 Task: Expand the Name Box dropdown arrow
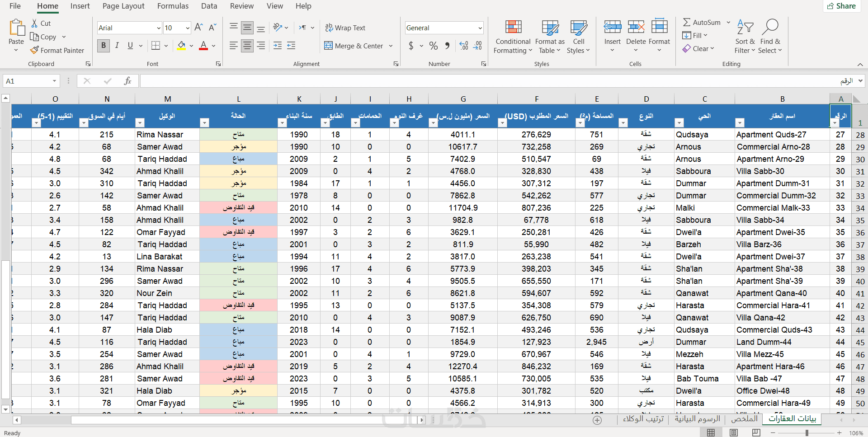coord(54,81)
